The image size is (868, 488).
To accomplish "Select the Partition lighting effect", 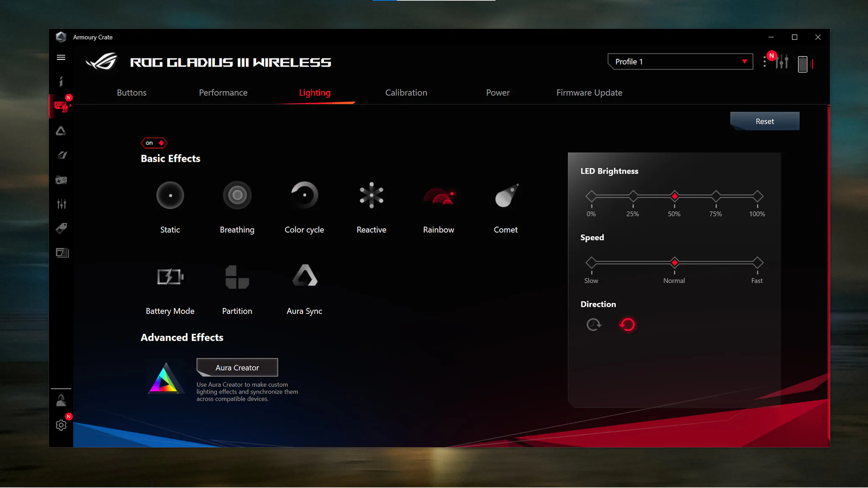I will tap(237, 277).
